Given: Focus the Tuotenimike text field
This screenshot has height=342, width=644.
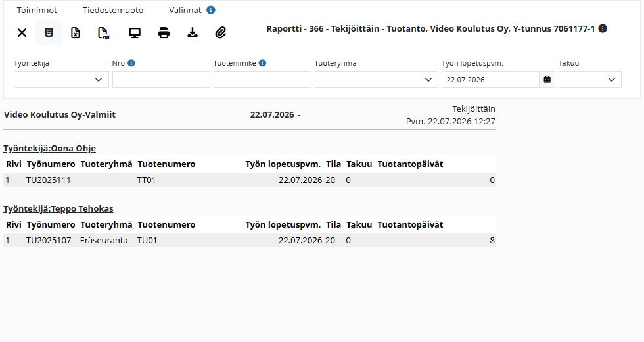Looking at the screenshot, I should (x=262, y=80).
